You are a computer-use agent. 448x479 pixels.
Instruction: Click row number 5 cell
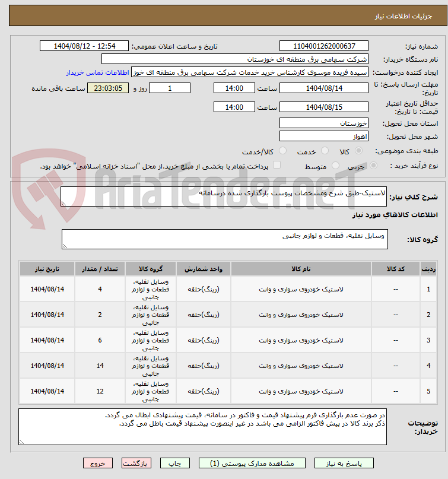click(428, 391)
